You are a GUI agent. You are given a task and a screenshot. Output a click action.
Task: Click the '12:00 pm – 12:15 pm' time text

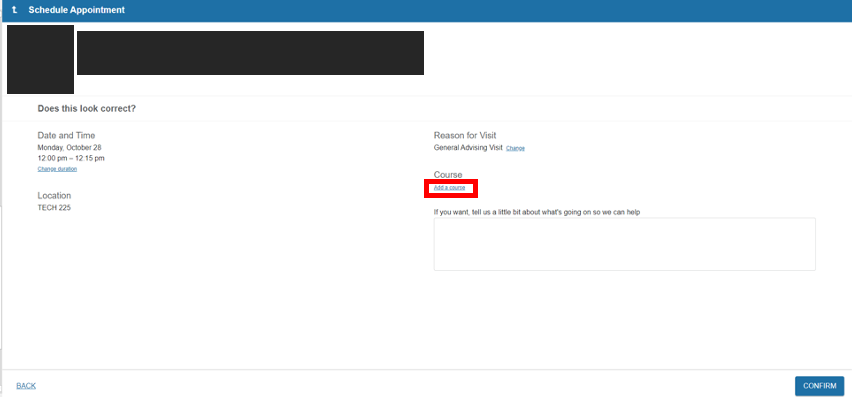tap(71, 158)
